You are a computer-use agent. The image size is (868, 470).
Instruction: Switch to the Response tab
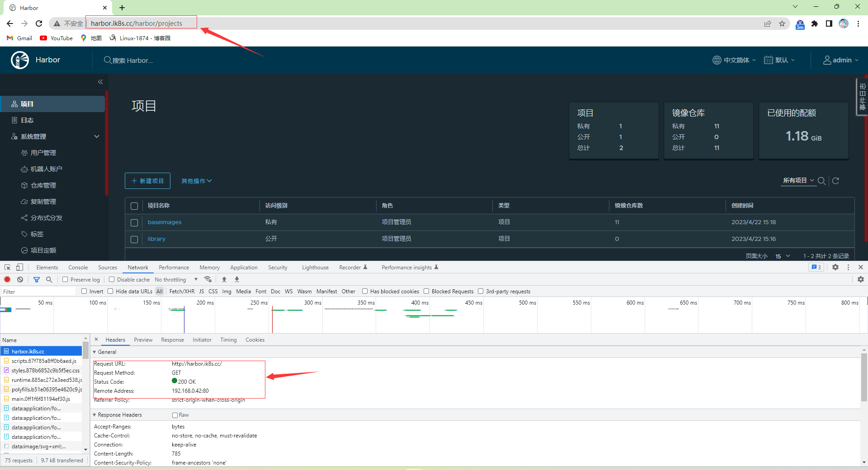coord(172,339)
